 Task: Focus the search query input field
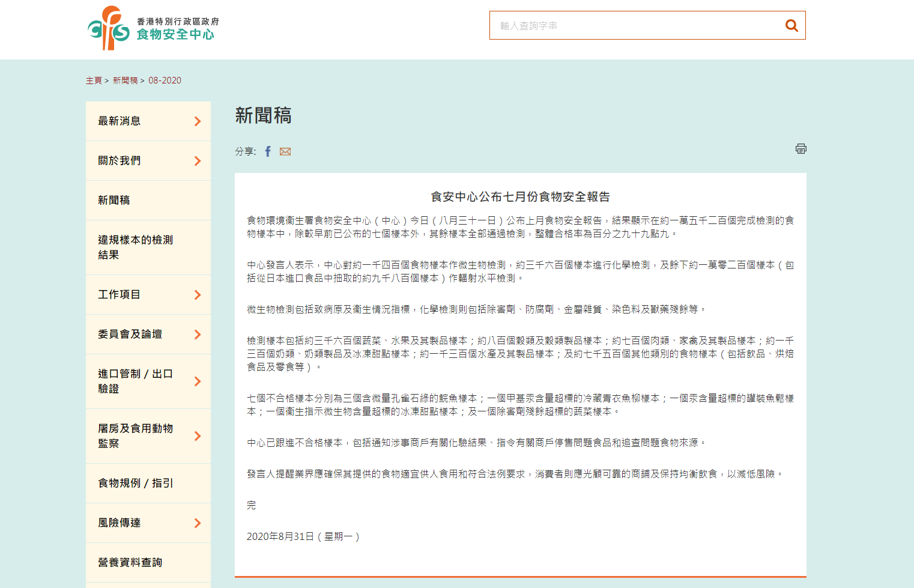pyautogui.click(x=637, y=26)
